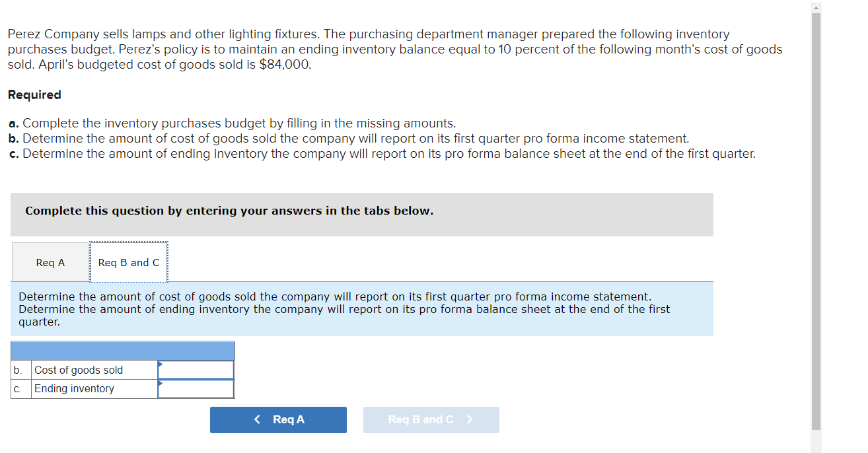This screenshot has height=453, width=868.
Task: Select the Req B and C tab
Action: coord(129,263)
